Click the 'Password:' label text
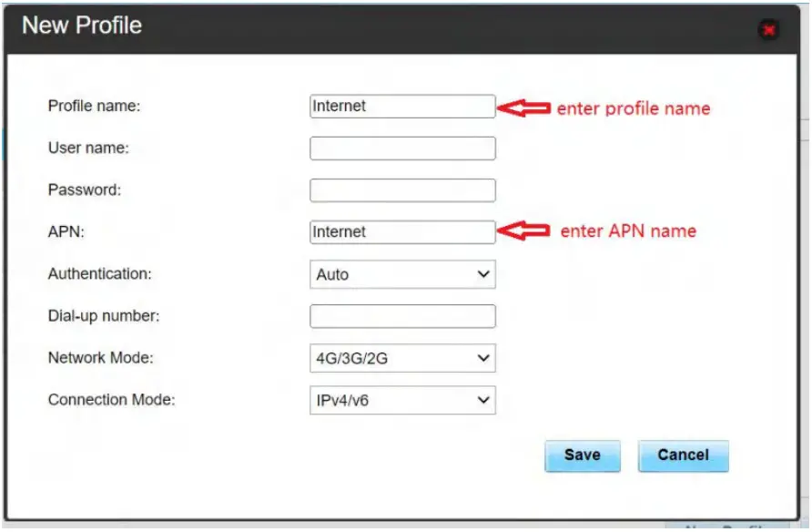The image size is (812, 532). coord(85,190)
